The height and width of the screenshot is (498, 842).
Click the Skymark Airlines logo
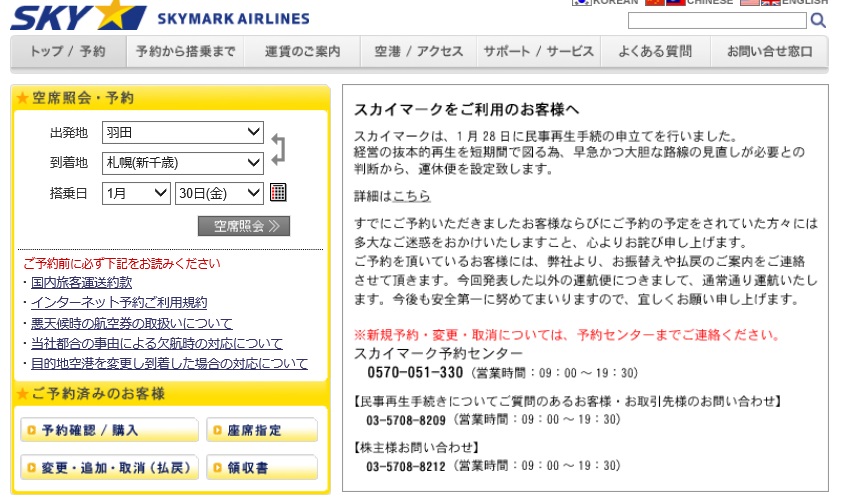(160, 17)
